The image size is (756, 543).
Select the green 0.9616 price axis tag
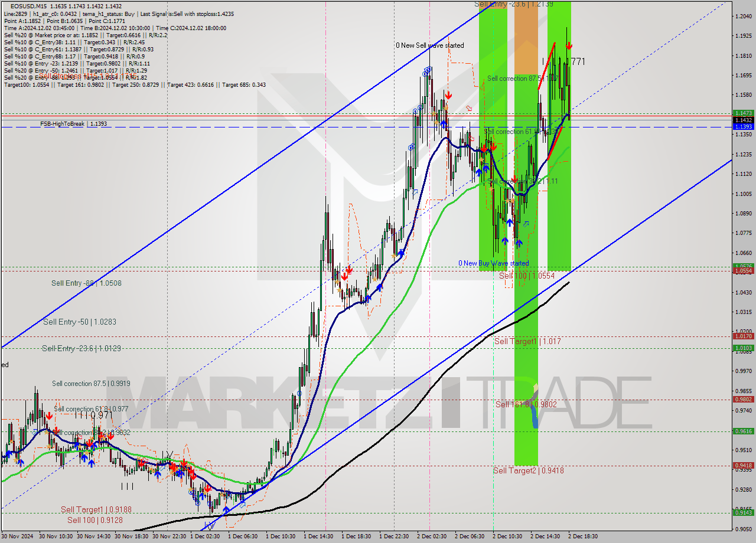pos(743,431)
